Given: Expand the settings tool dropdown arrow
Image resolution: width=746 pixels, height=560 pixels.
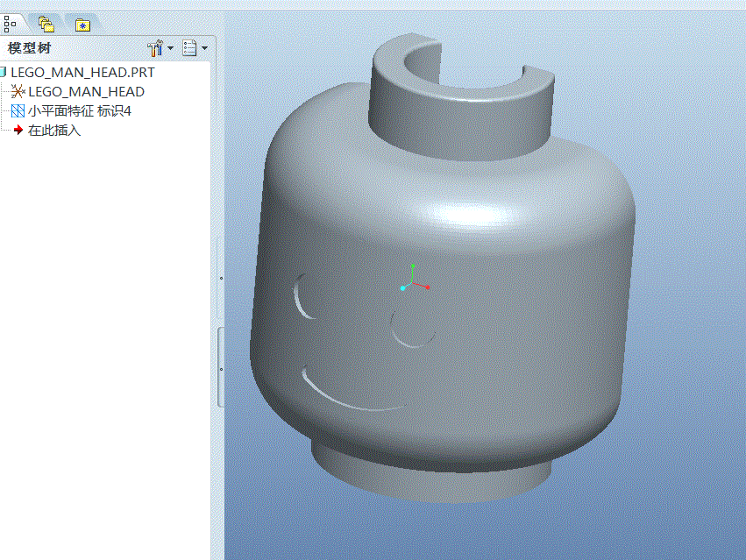Looking at the screenshot, I should click(x=170, y=48).
